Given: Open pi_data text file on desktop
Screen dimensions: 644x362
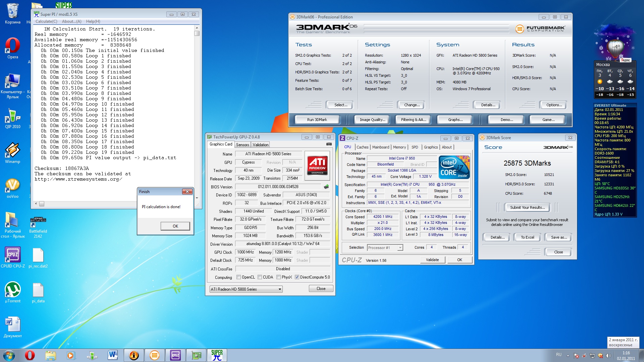Looking at the screenshot, I should 38,293.
